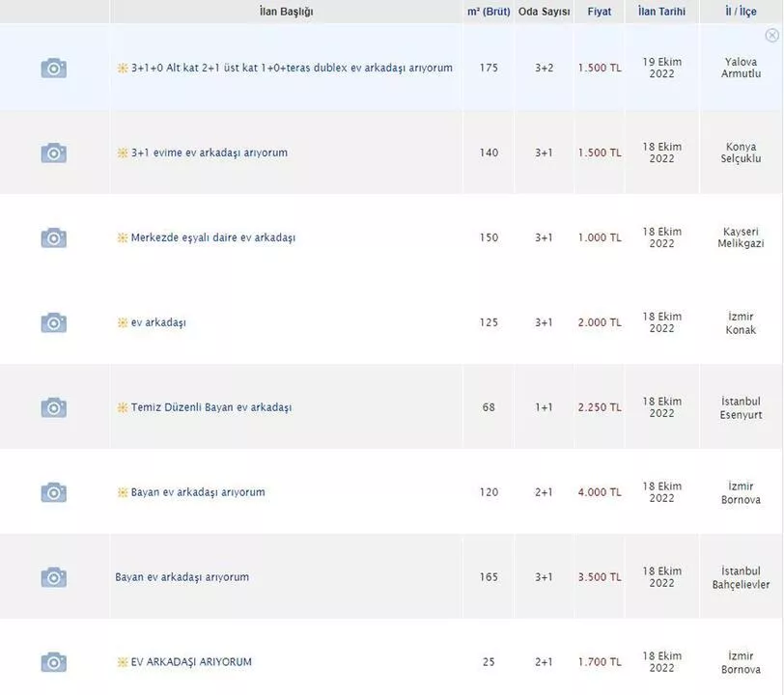Screen dimensions: 784x695
Task: Click camera icon beside Temiz Düzenli Bayan listing
Action: pos(54,407)
